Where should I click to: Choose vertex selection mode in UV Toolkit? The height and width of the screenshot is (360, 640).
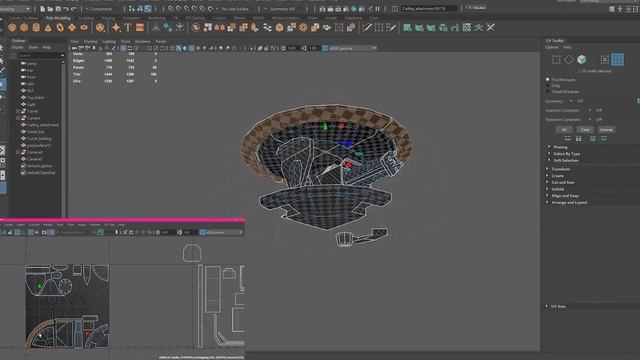556,60
